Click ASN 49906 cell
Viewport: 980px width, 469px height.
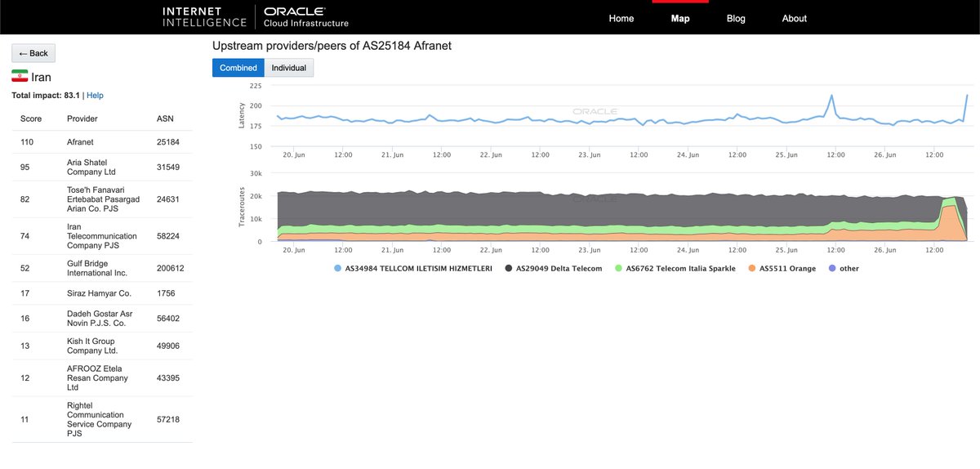pos(167,346)
